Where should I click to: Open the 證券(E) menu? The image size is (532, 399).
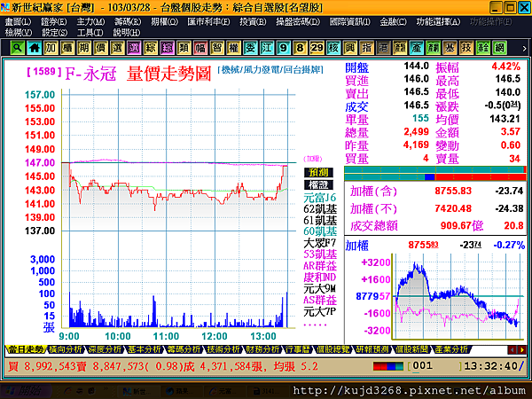point(53,22)
